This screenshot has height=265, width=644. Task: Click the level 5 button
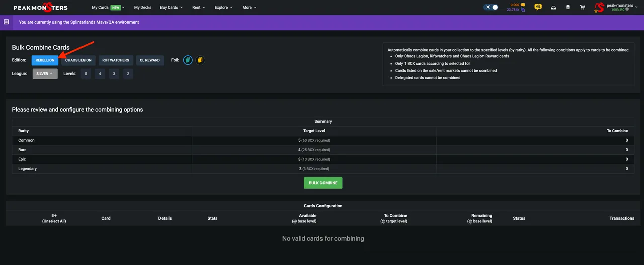tap(86, 74)
